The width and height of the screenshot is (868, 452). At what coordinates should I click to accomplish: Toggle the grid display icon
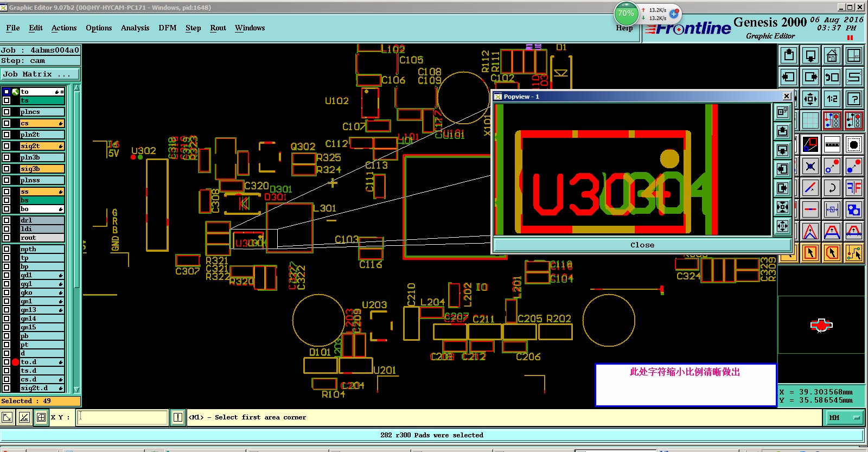tap(810, 120)
